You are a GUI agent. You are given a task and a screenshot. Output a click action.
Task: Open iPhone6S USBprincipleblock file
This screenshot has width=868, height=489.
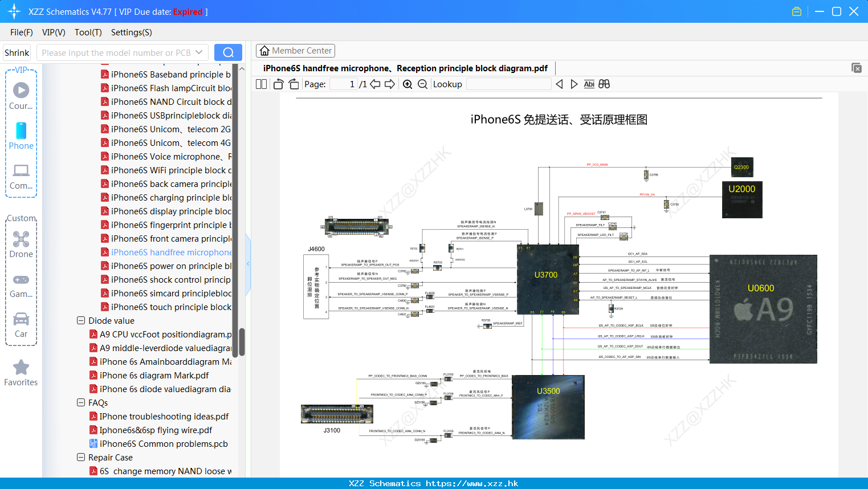[166, 115]
